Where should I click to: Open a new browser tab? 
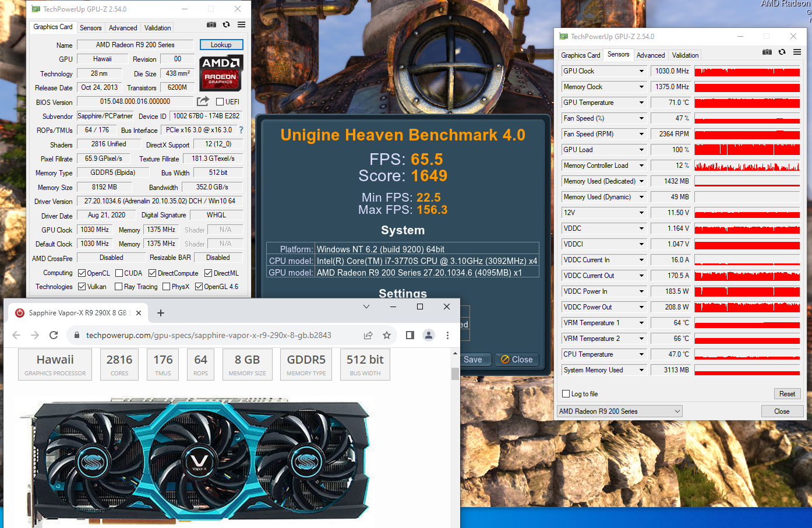(161, 313)
